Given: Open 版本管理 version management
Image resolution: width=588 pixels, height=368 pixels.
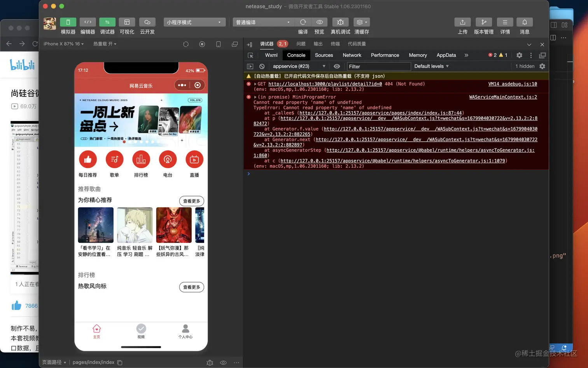Looking at the screenshot, I should (x=483, y=22).
